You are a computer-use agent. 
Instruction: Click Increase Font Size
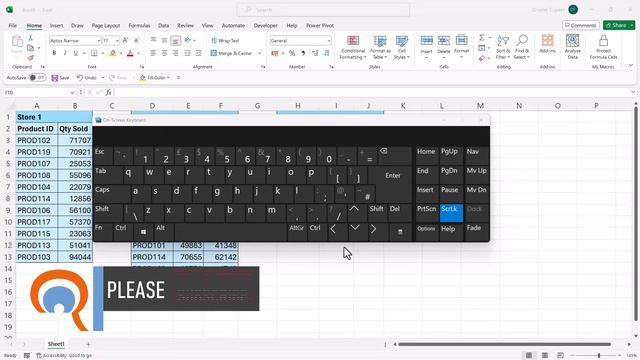tap(126, 40)
